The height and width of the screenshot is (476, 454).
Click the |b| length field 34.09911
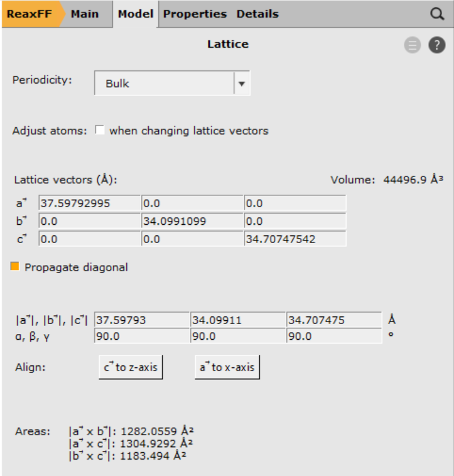coord(237,320)
